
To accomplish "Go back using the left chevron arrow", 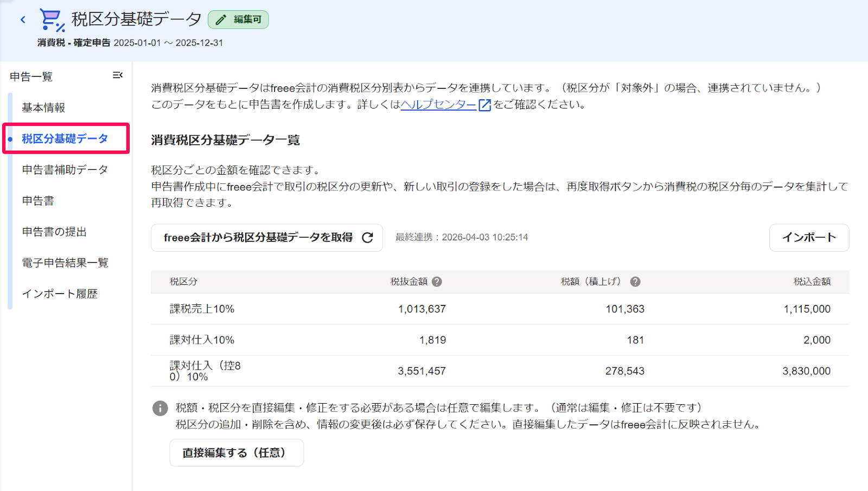I will coord(23,20).
